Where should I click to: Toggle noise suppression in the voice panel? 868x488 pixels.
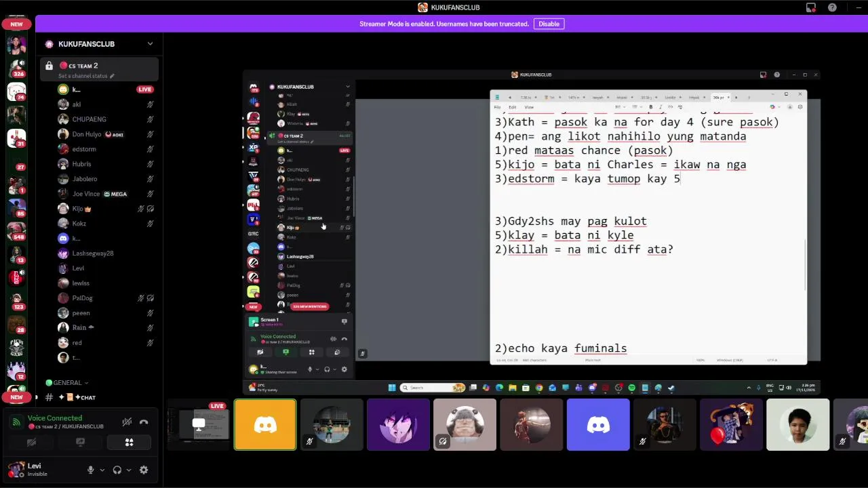click(127, 422)
